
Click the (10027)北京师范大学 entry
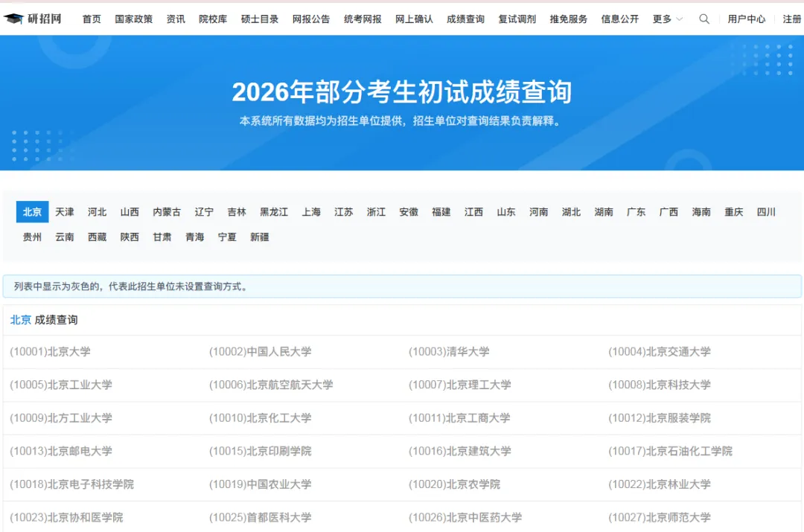660,518
